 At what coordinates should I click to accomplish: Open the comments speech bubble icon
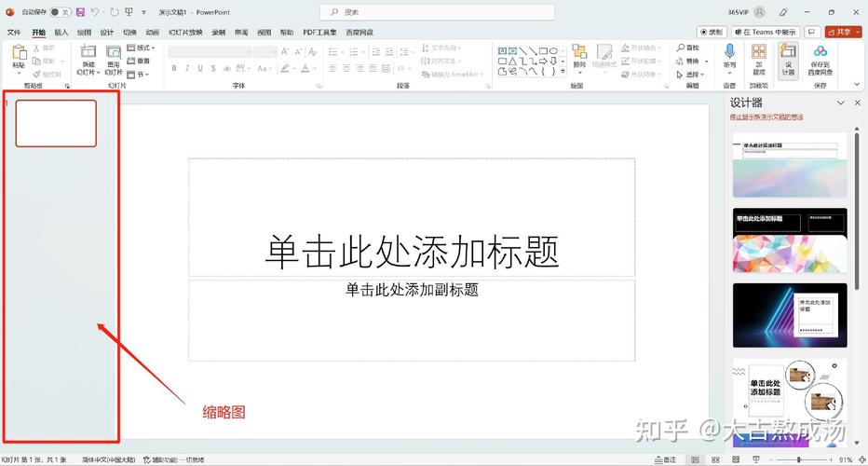point(811,32)
